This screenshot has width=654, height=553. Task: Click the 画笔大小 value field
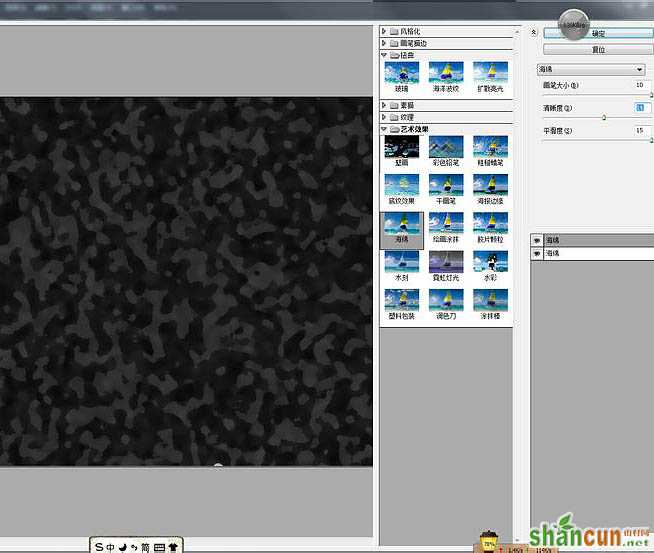(641, 85)
